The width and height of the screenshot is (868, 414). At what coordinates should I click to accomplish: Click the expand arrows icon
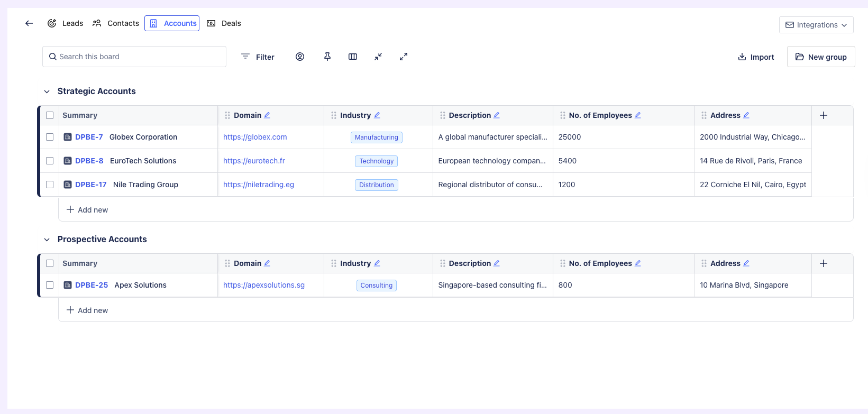coord(404,57)
